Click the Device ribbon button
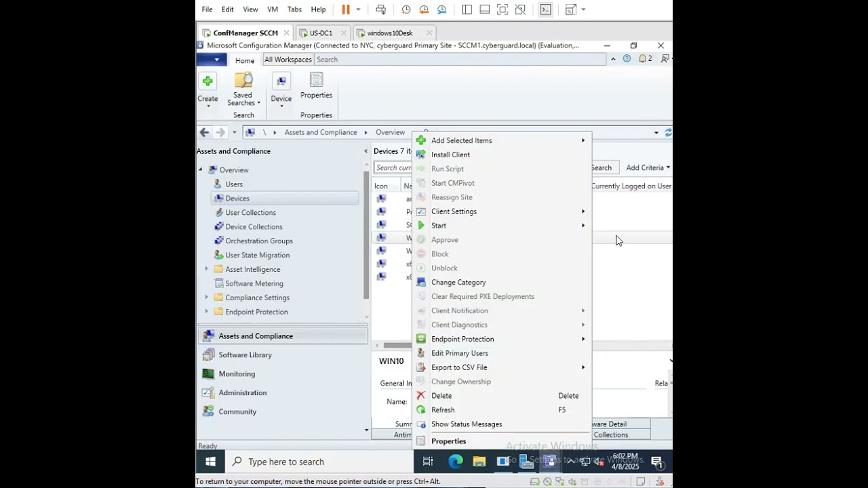The width and height of the screenshot is (868, 488). (281, 90)
